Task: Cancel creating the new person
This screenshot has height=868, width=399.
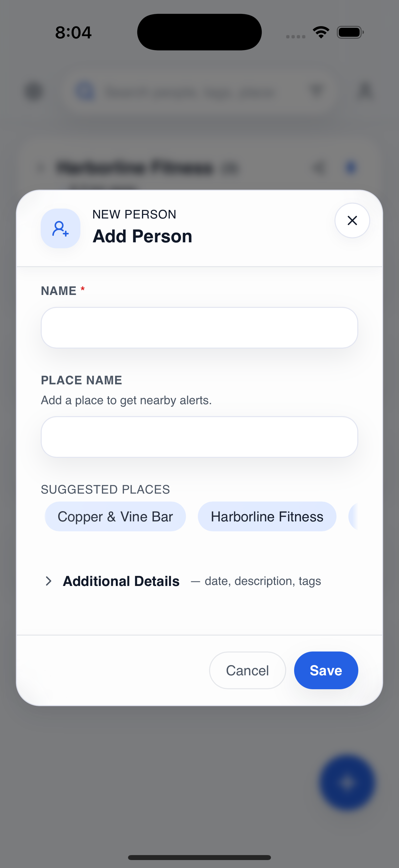Action: tap(247, 670)
